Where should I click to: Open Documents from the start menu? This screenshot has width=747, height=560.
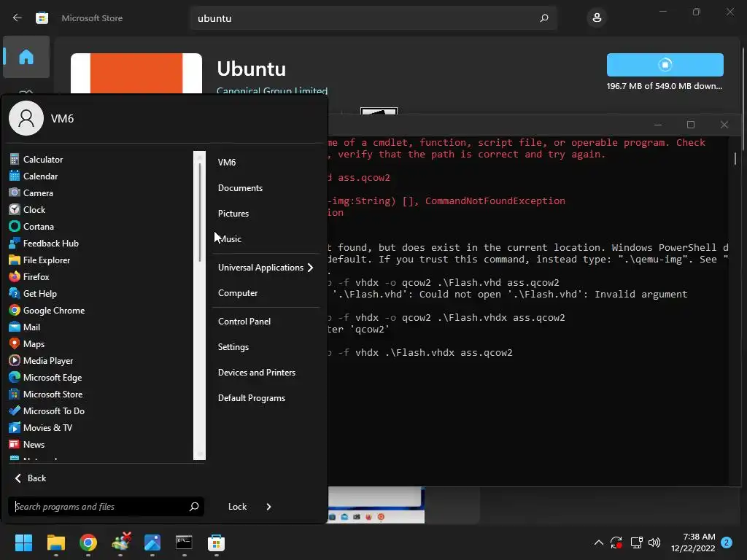point(240,188)
